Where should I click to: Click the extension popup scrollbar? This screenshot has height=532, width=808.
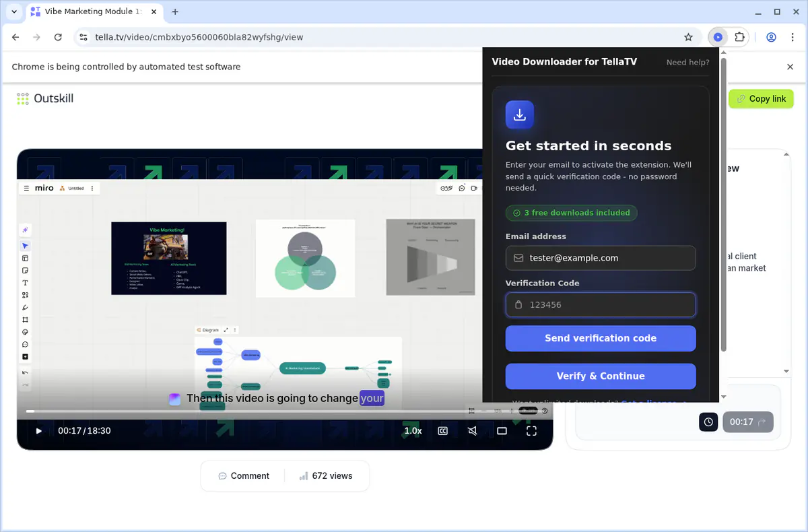click(x=724, y=205)
